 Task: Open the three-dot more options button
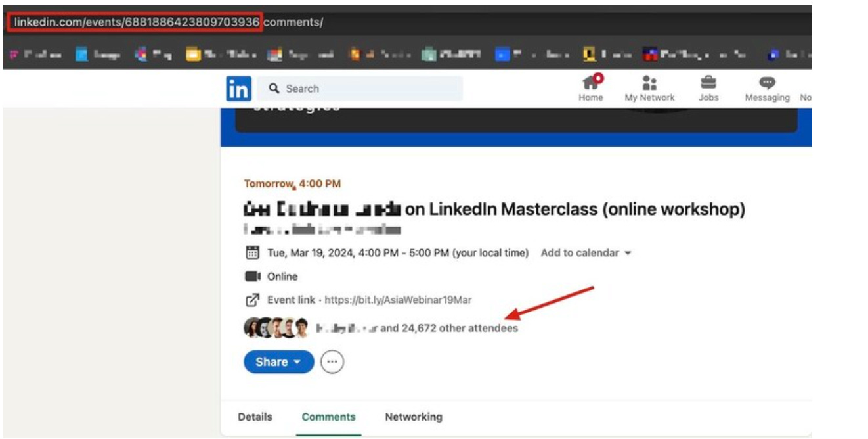[x=333, y=361]
